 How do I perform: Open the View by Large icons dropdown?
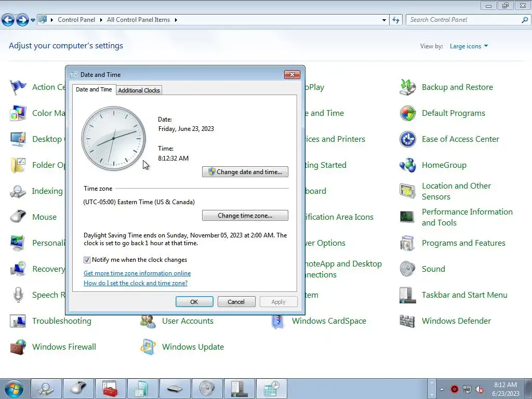click(469, 46)
